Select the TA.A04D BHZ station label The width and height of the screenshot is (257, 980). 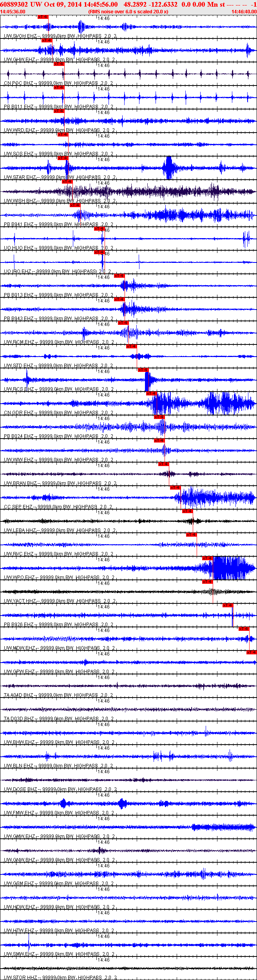(x=19, y=695)
